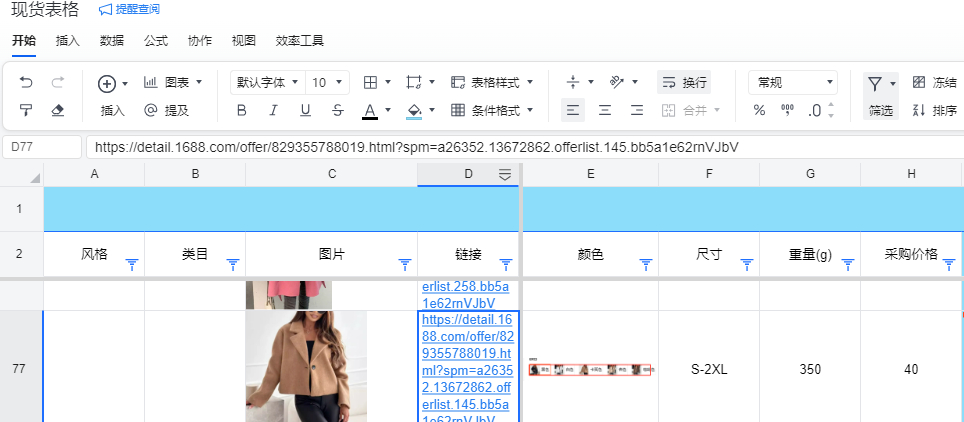Open the 默认字体 font dropdown
This screenshot has width=964, height=422.
click(266, 82)
